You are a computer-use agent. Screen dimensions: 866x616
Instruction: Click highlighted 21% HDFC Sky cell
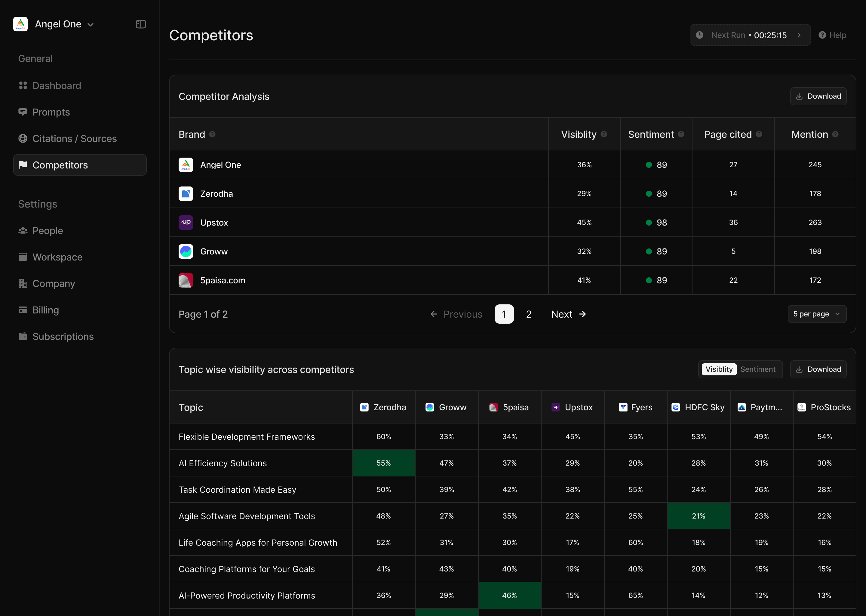click(x=699, y=516)
